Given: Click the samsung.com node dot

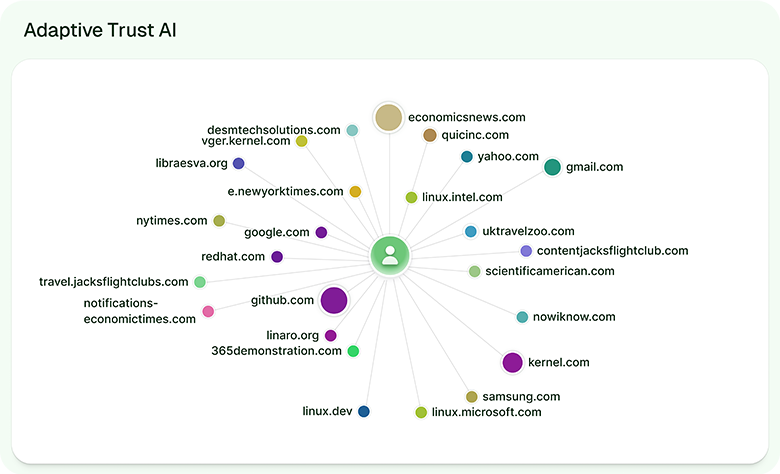Looking at the screenshot, I should pos(472,397).
